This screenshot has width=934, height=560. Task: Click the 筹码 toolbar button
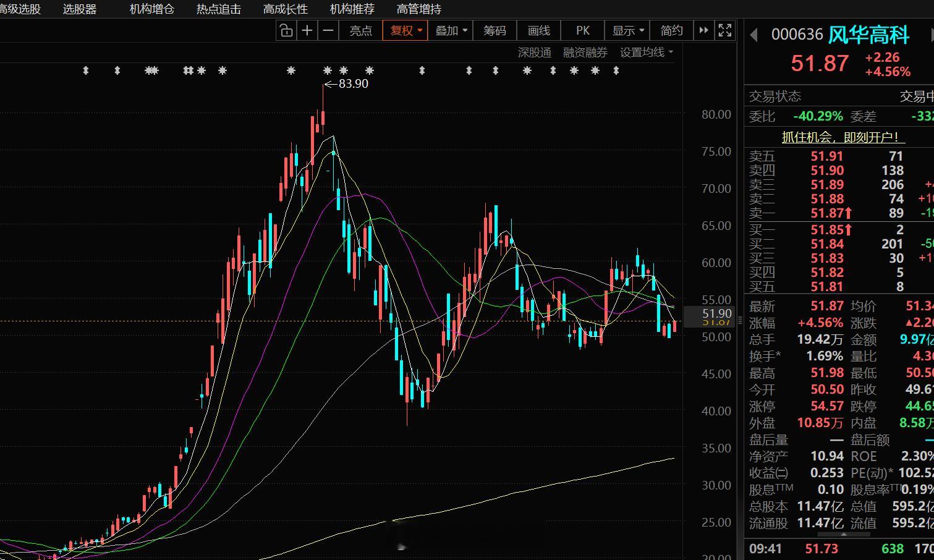pyautogui.click(x=495, y=30)
